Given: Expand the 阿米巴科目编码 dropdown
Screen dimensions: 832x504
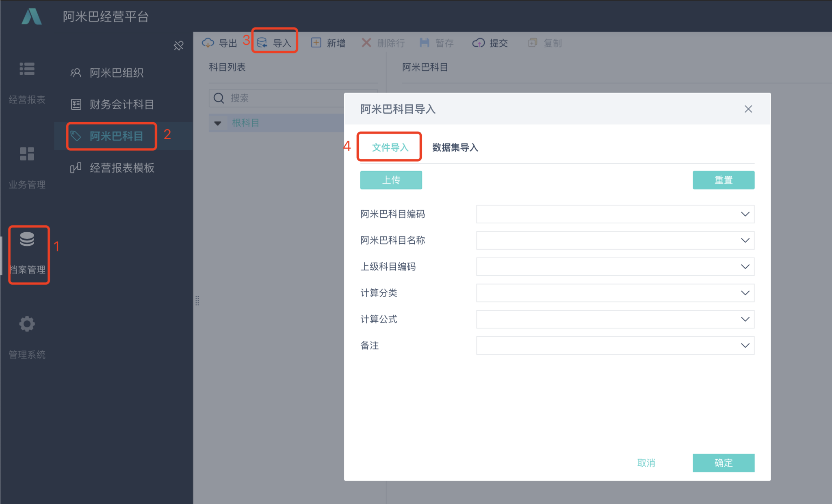Looking at the screenshot, I should pyautogui.click(x=745, y=214).
